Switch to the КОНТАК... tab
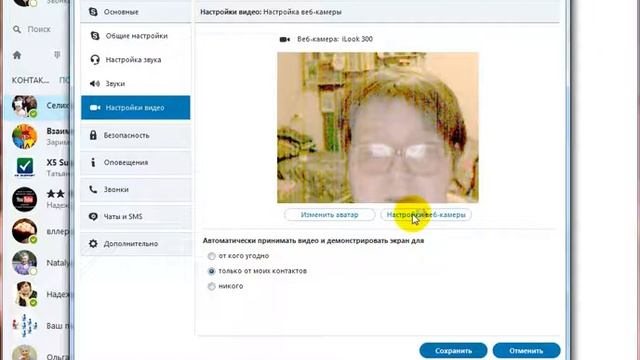This screenshot has height=360, width=640. click(30, 80)
